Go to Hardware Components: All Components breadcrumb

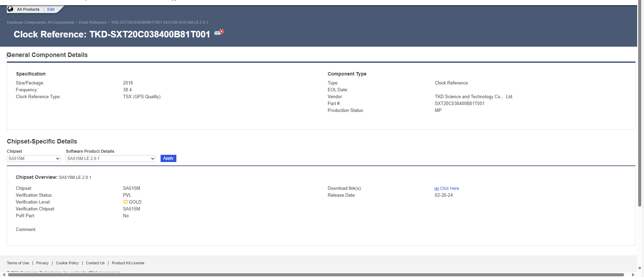40,22
